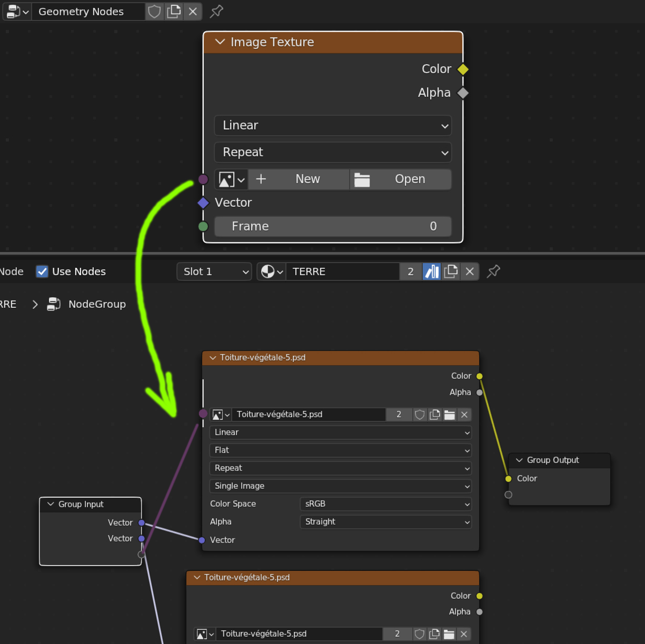Collapse the Image Texture node
Viewport: 645px width, 644px height.
pos(220,42)
